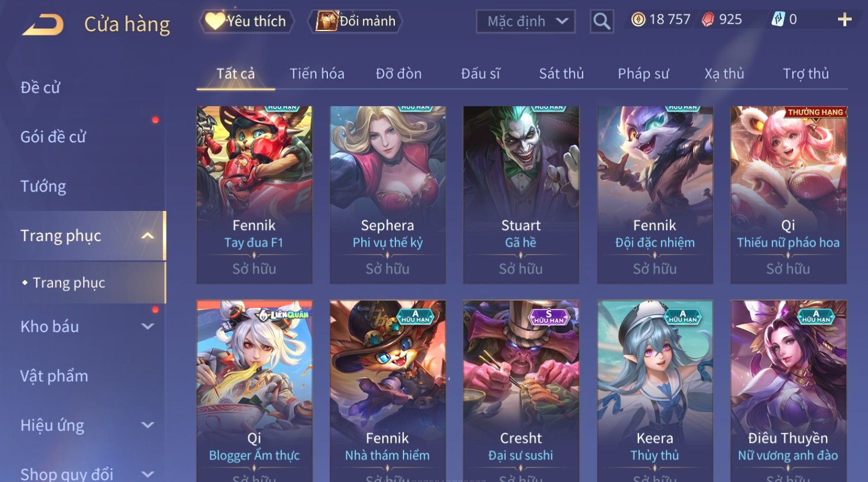Open the search magnifier icon
The height and width of the screenshot is (482, 868).
601,21
